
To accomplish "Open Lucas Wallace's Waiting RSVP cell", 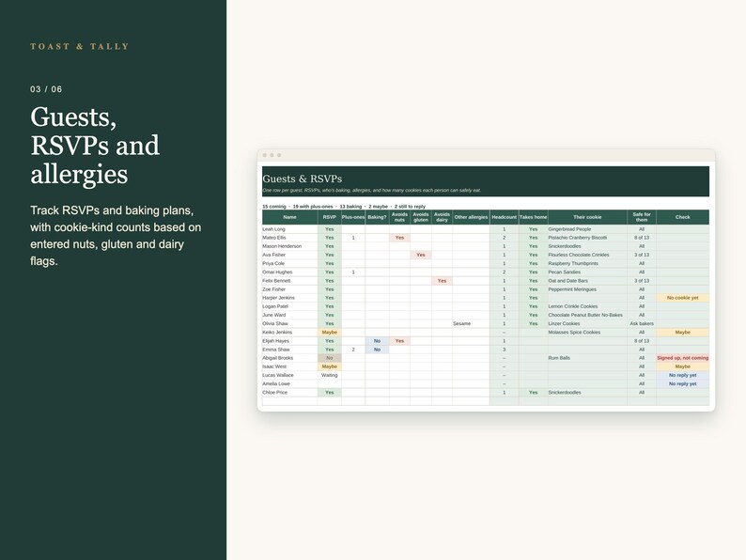I will coord(329,375).
